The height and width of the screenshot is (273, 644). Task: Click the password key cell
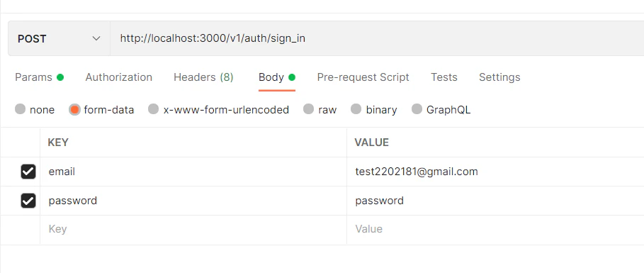point(193,201)
